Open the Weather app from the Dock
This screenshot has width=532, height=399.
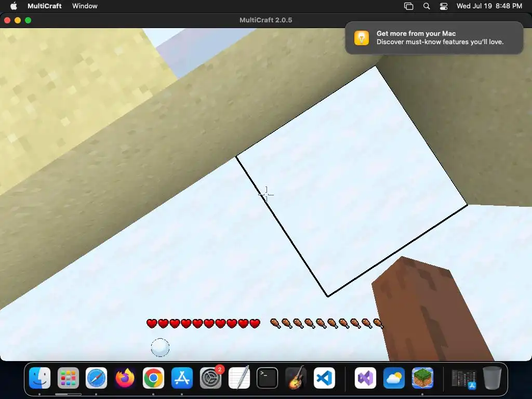click(x=394, y=378)
